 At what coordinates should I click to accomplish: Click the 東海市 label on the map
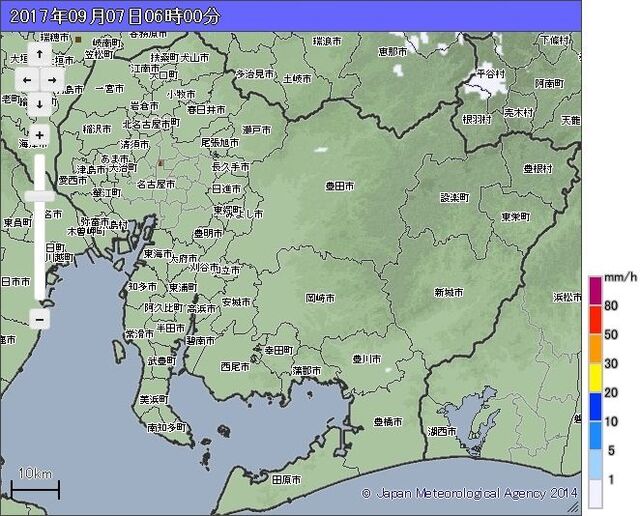tap(158, 254)
